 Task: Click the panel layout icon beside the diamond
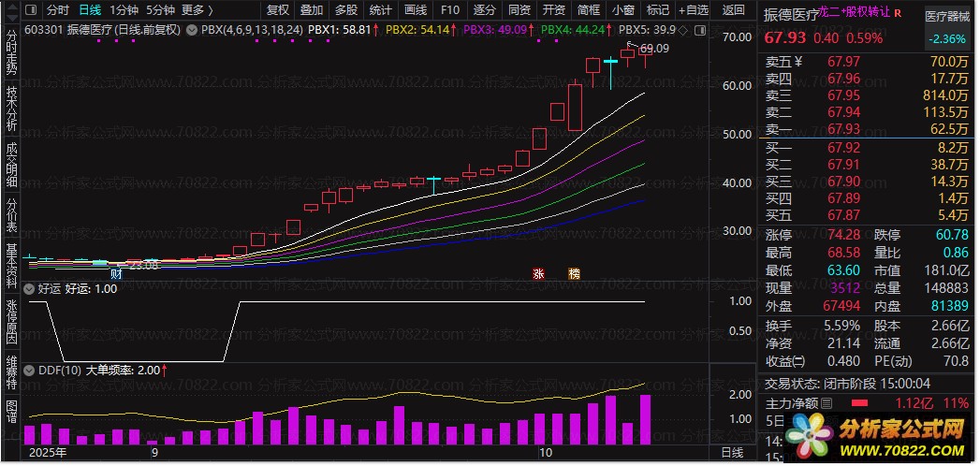pyautogui.click(x=699, y=29)
